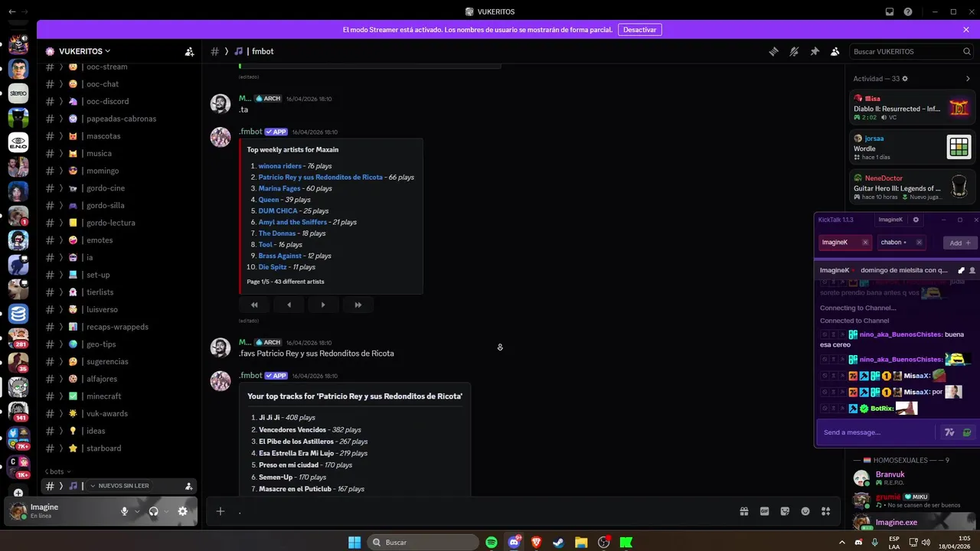
Task: Open Steam from the taskbar
Action: [559, 542]
